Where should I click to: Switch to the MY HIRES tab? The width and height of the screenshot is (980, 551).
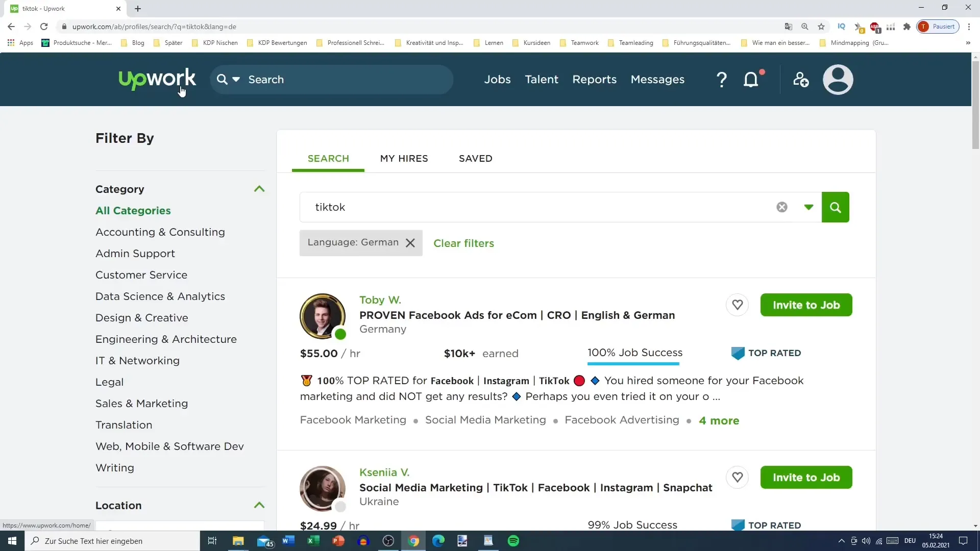pos(404,159)
